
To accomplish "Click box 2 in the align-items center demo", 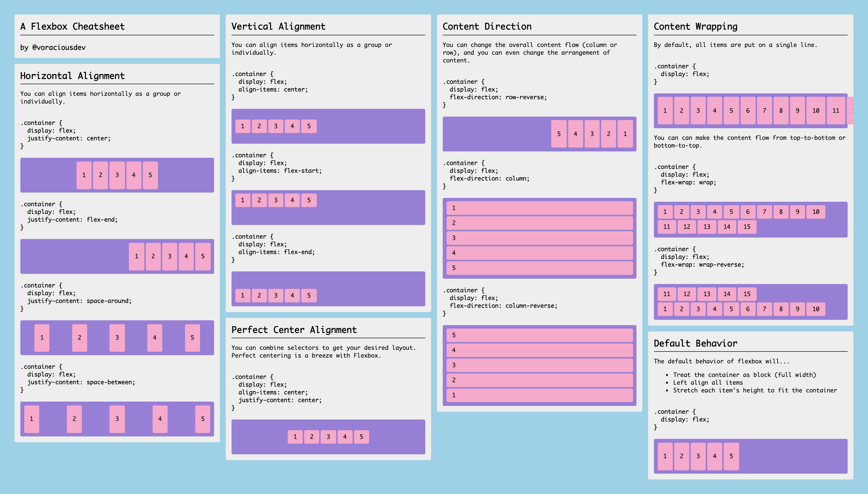I will [259, 126].
